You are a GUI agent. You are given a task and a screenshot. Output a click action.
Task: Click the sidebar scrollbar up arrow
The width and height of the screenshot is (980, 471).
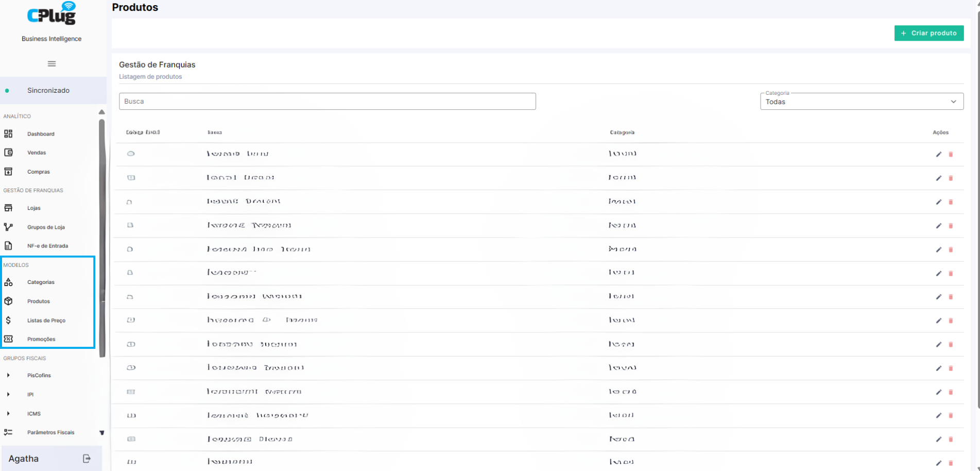[x=102, y=112]
